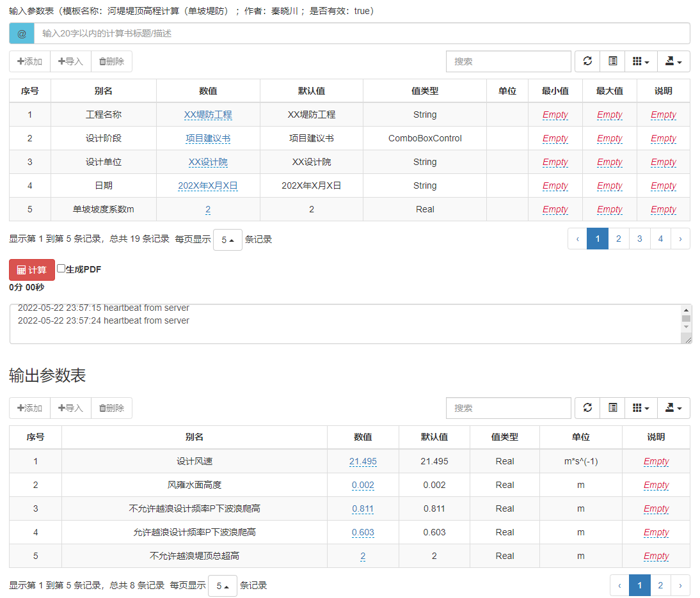
Task: Click the calculator icon on the 计算 button
Action: coord(21,269)
